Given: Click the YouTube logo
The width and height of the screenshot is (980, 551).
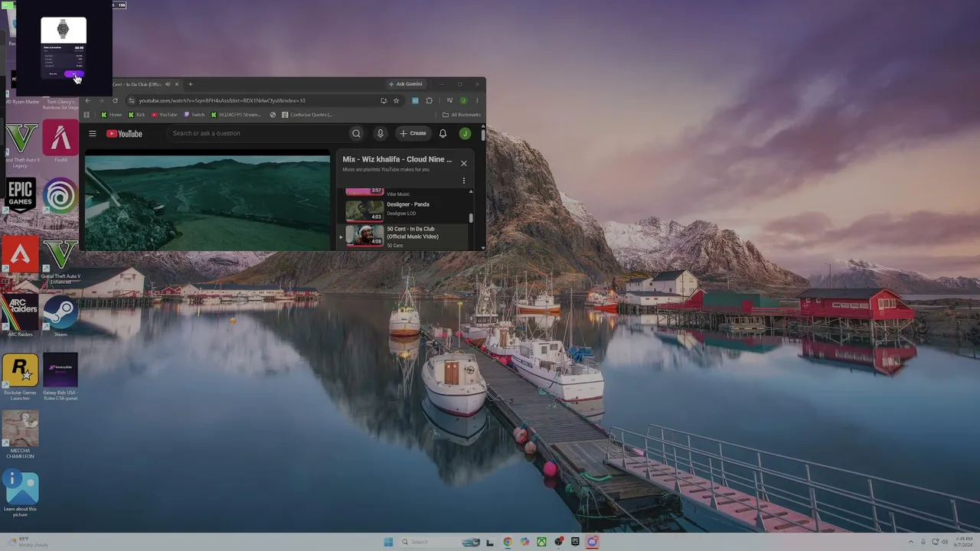Looking at the screenshot, I should 124,133.
